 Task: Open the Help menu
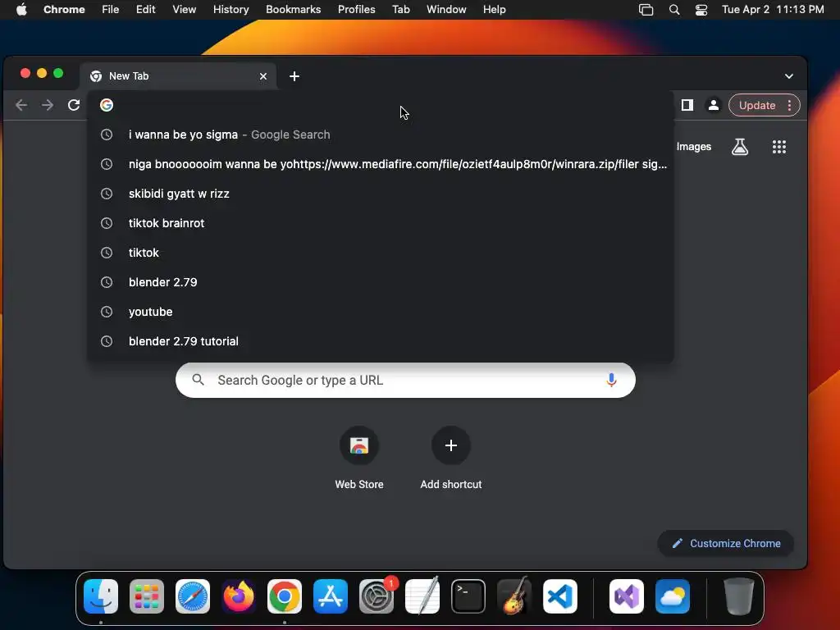(x=494, y=10)
